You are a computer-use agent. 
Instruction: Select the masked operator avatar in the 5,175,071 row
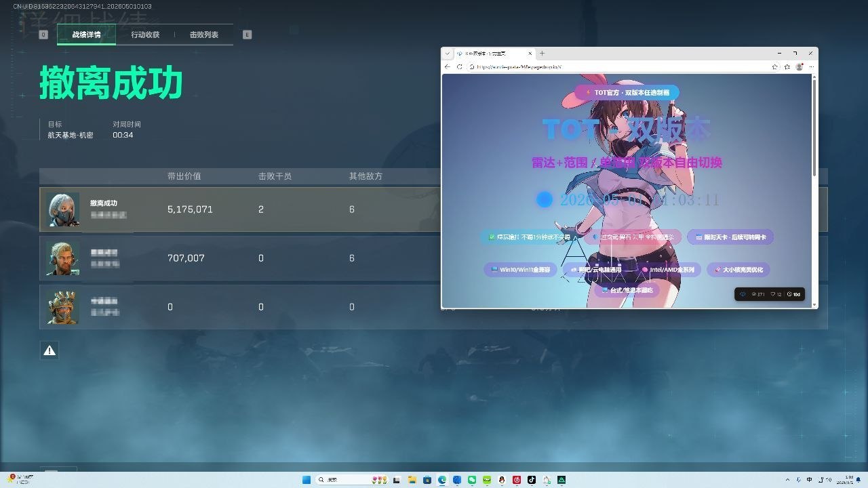[63, 209]
